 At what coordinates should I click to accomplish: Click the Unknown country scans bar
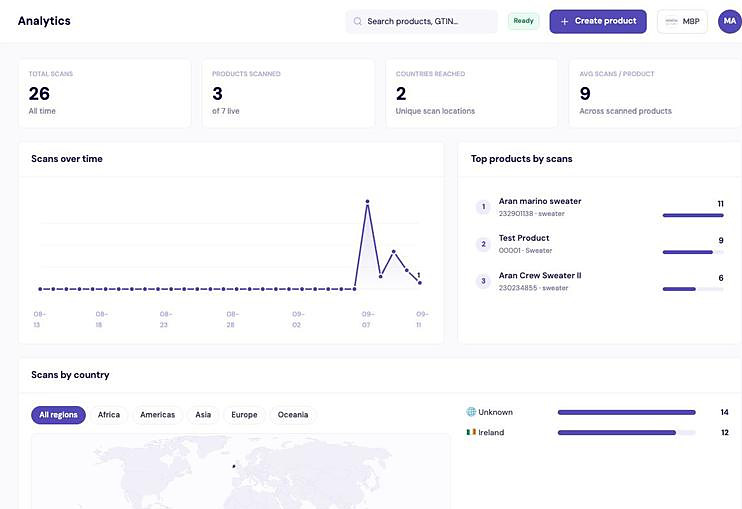tap(627, 412)
